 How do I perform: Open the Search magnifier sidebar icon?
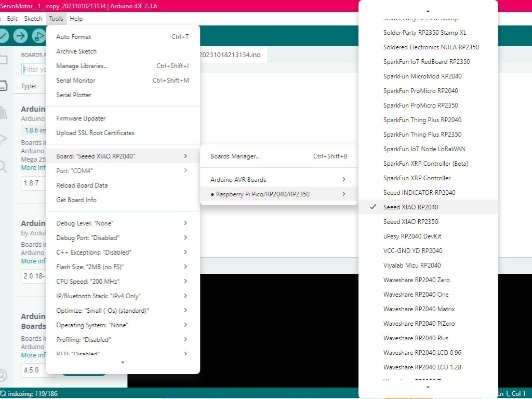3,166
